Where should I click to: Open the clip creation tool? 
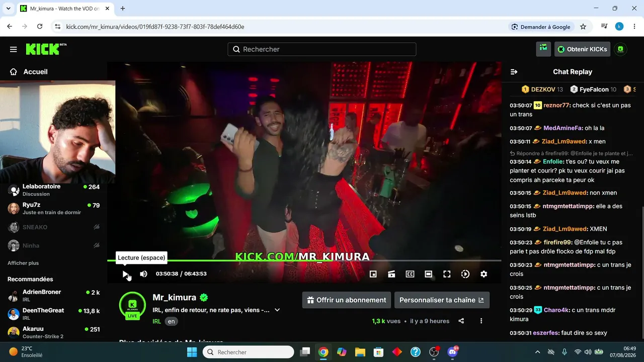[391, 274]
